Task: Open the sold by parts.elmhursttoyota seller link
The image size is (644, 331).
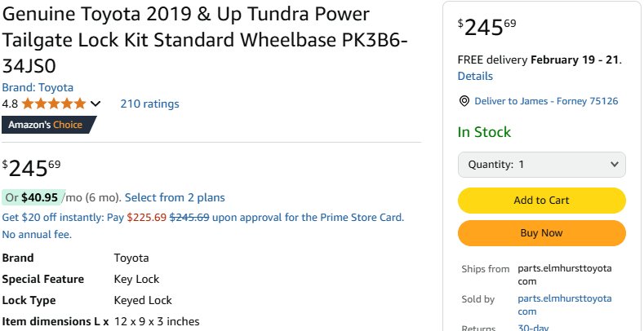Action: coord(564,305)
